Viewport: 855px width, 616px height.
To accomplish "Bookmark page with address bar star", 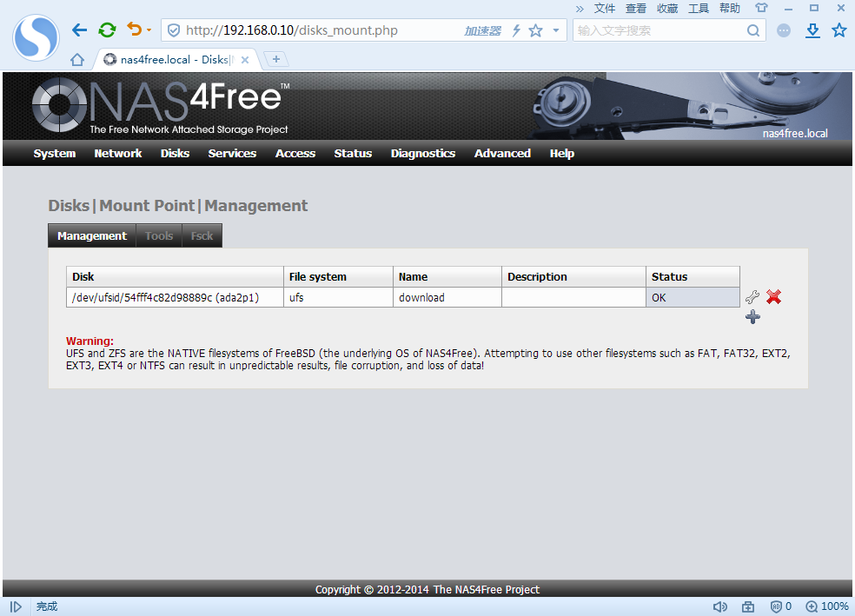I will click(x=535, y=30).
